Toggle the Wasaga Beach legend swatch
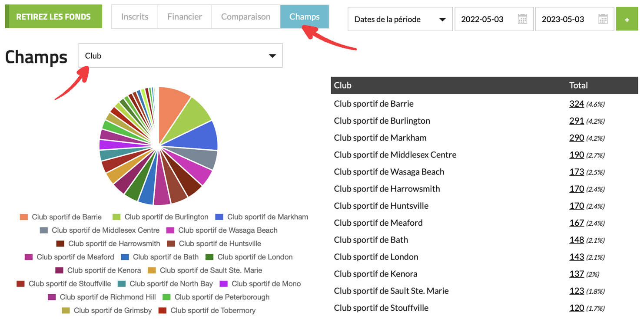Image resolution: width=644 pixels, height=319 pixels. 170,230
